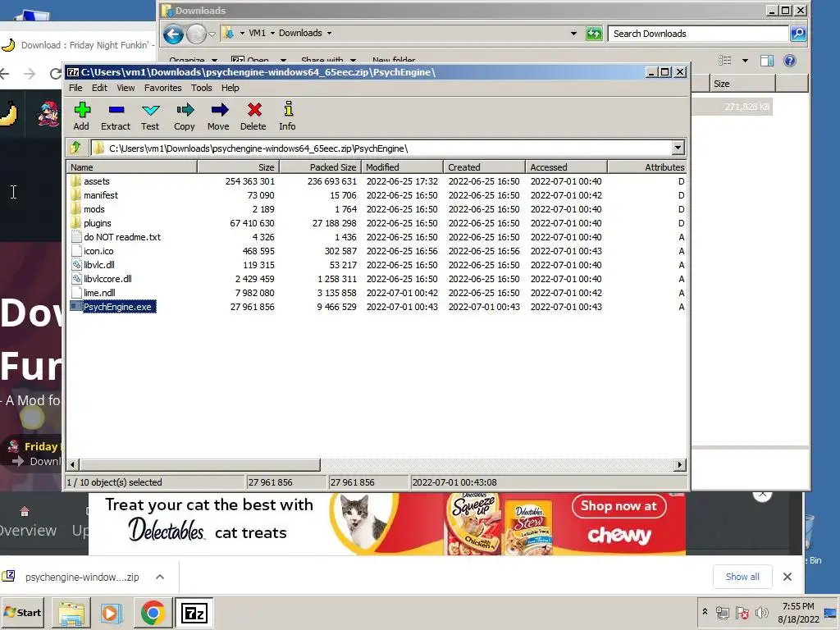Open the 7-Zip taskbar button
Image resolution: width=840 pixels, height=630 pixels.
[x=194, y=613]
